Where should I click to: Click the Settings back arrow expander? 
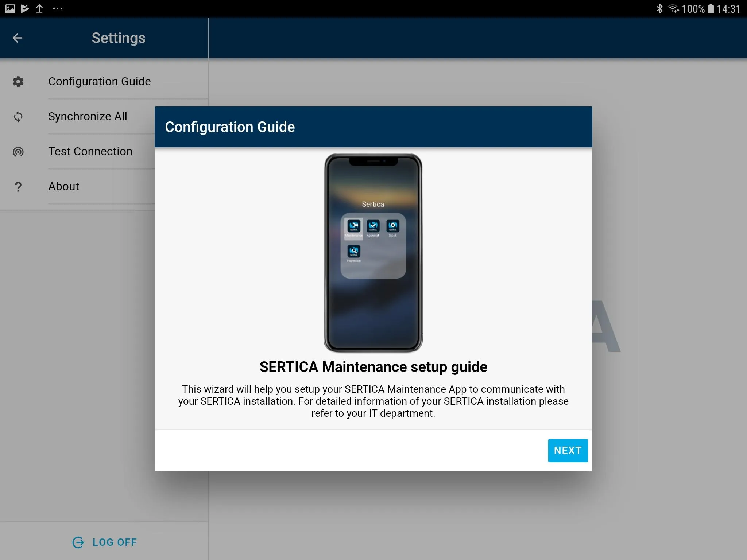pos(18,38)
